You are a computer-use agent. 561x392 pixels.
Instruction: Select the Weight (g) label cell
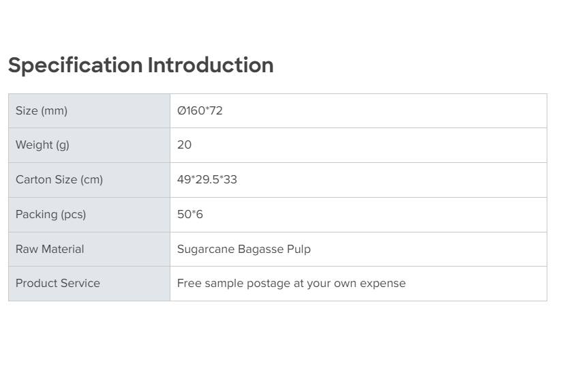pyautogui.click(x=42, y=145)
